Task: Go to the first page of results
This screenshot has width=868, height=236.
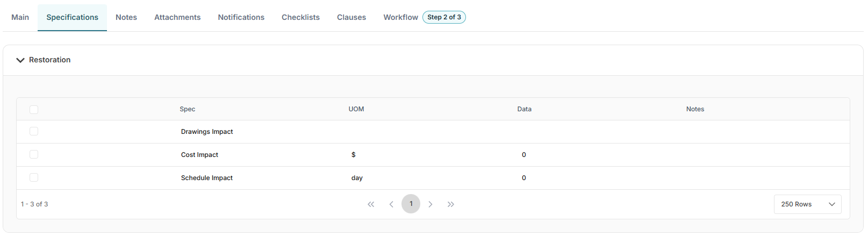Action: coord(371,204)
